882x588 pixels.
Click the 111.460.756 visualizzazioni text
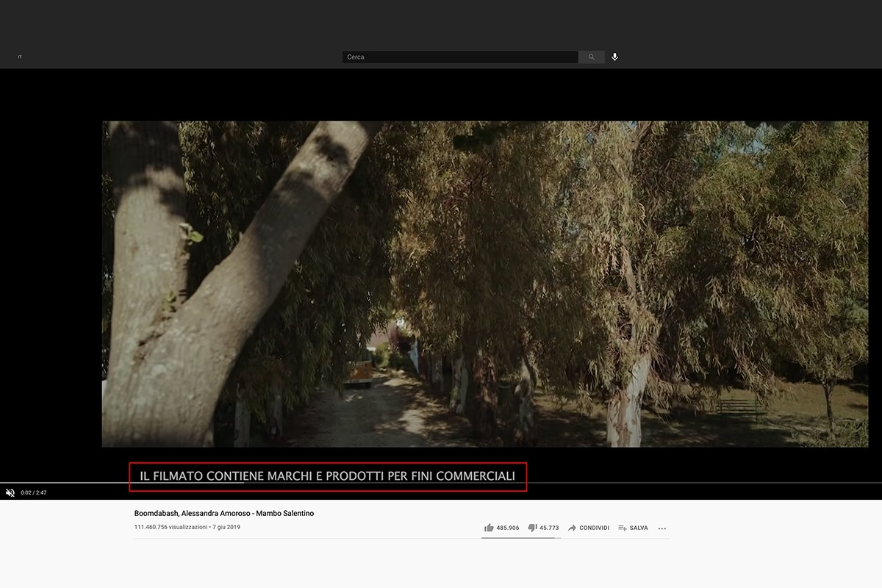(x=171, y=527)
